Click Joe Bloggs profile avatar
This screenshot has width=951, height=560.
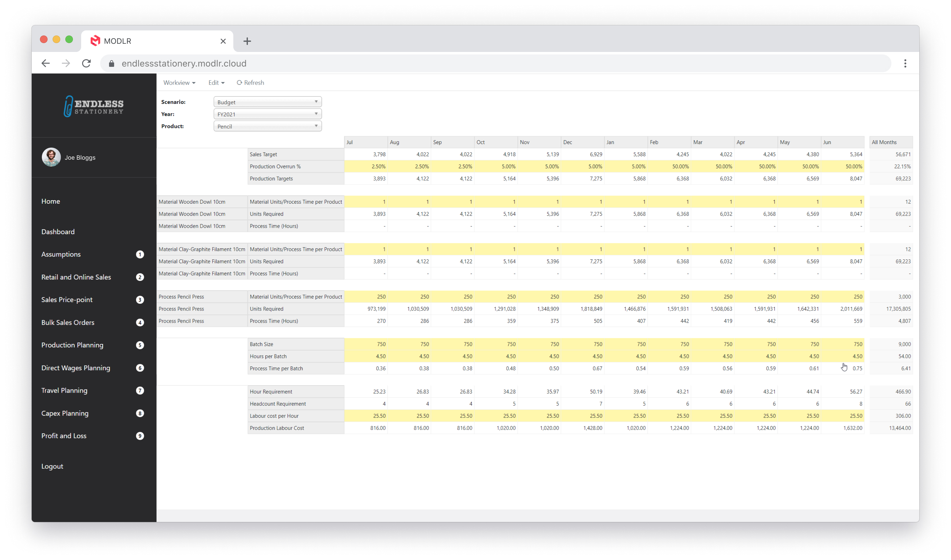tap(51, 157)
